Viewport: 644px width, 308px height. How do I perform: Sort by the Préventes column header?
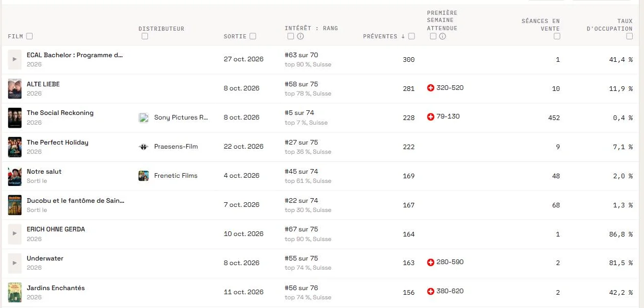(380, 36)
